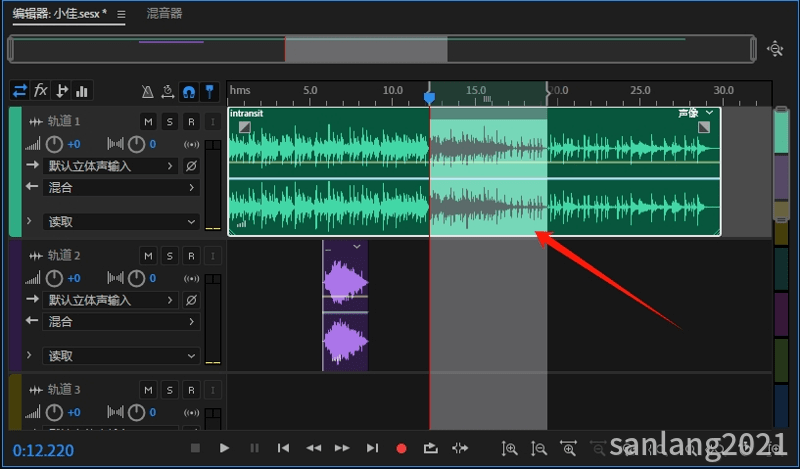Click intransit clip fade-in handle
The height and width of the screenshot is (469, 800).
(245, 127)
